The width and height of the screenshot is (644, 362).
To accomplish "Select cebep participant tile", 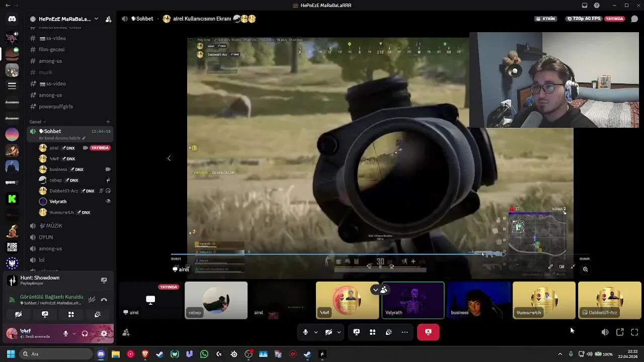I will point(216,300).
